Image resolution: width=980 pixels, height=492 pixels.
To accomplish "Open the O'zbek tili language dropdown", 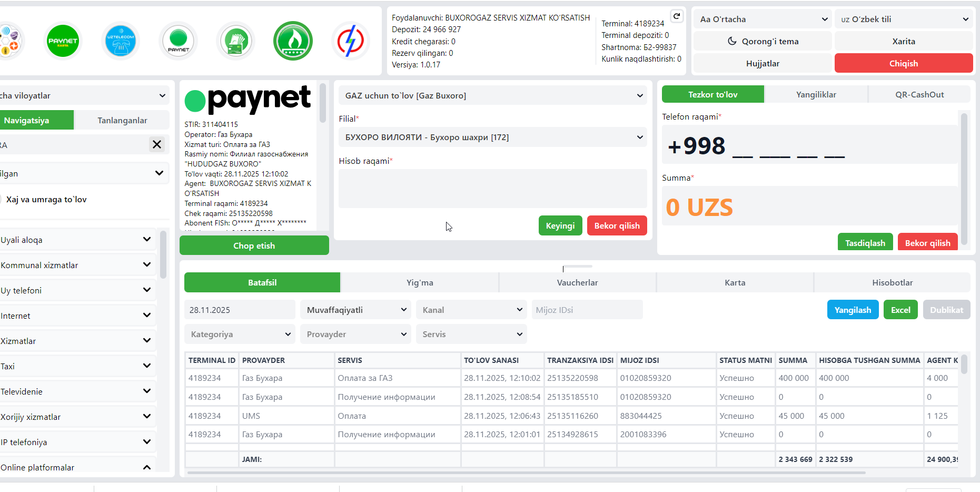I will tap(904, 19).
